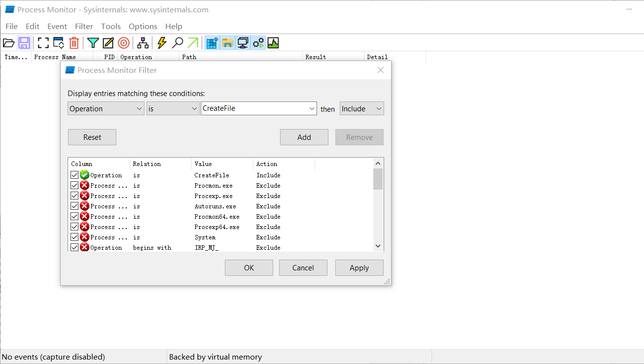Click the OK button

[x=249, y=268]
